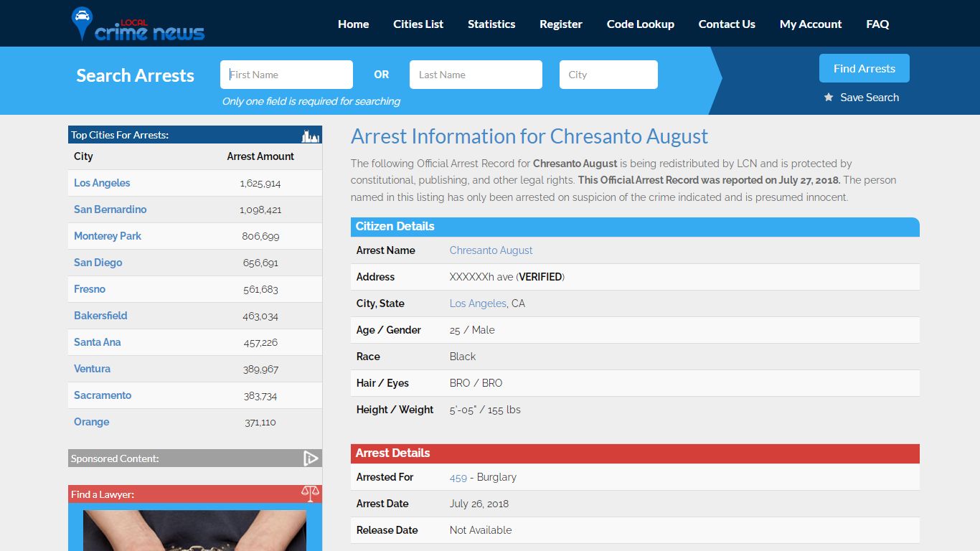
Task: Click the scales icon in Find a Lawyer header
Action: coord(310,494)
